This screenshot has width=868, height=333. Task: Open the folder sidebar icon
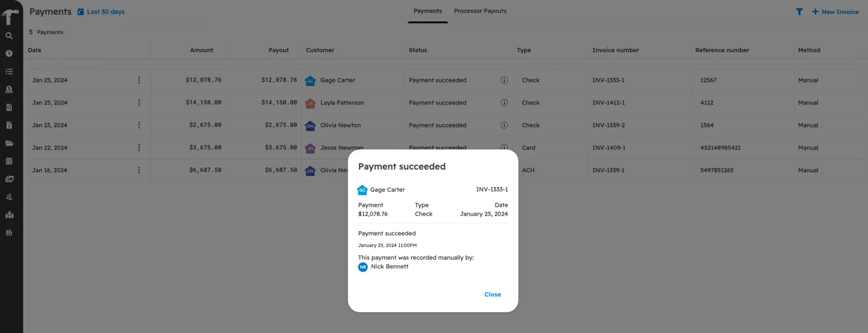click(9, 143)
